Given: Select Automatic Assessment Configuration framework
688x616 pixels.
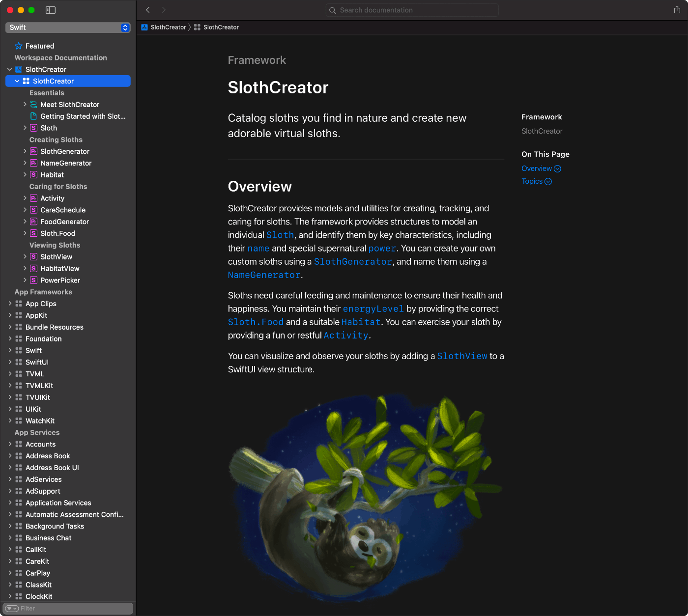Looking at the screenshot, I should pos(68,514).
